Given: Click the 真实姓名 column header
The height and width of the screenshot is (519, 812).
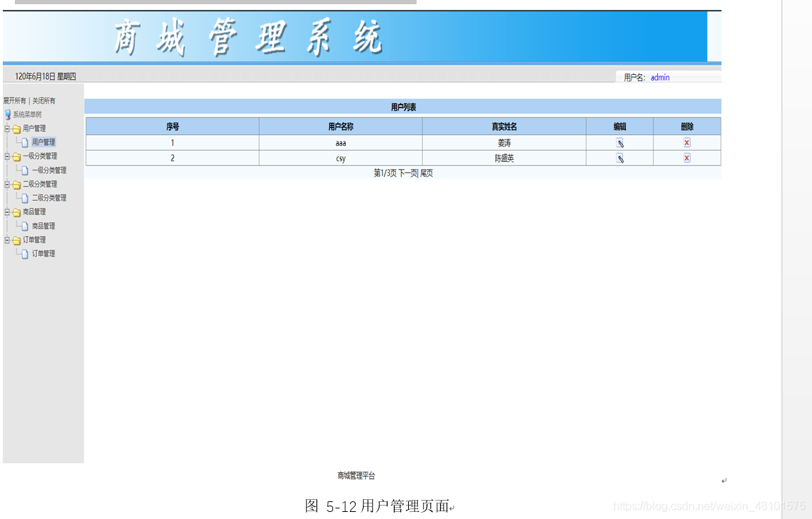Looking at the screenshot, I should [x=504, y=127].
